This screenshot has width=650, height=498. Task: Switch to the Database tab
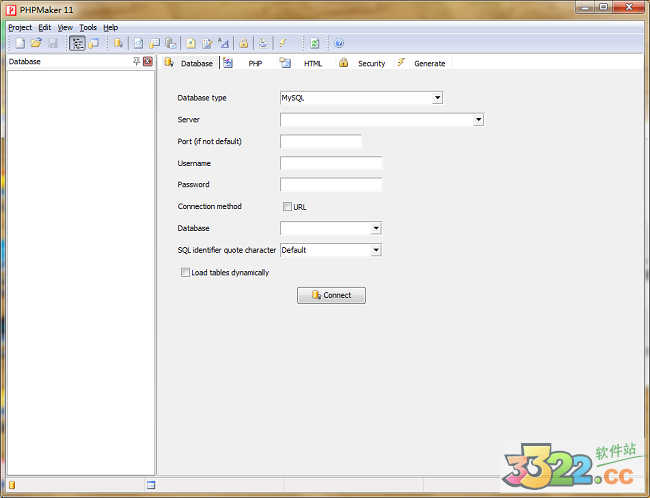(189, 63)
